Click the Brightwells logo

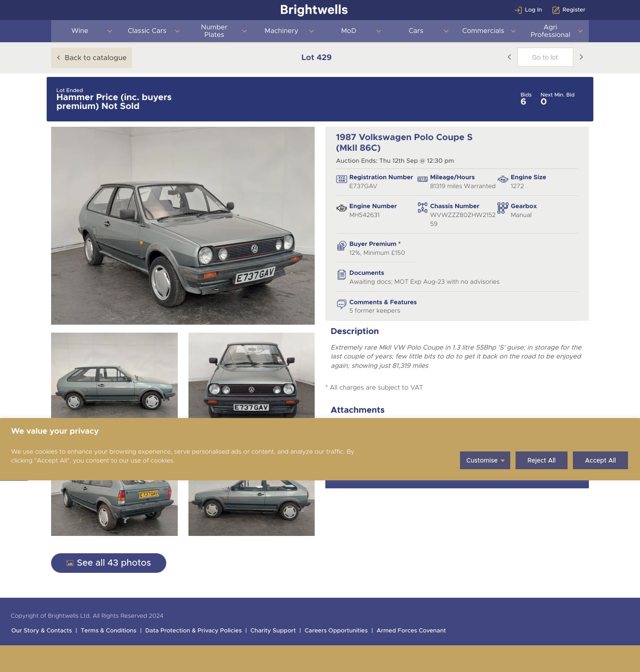coord(314,10)
